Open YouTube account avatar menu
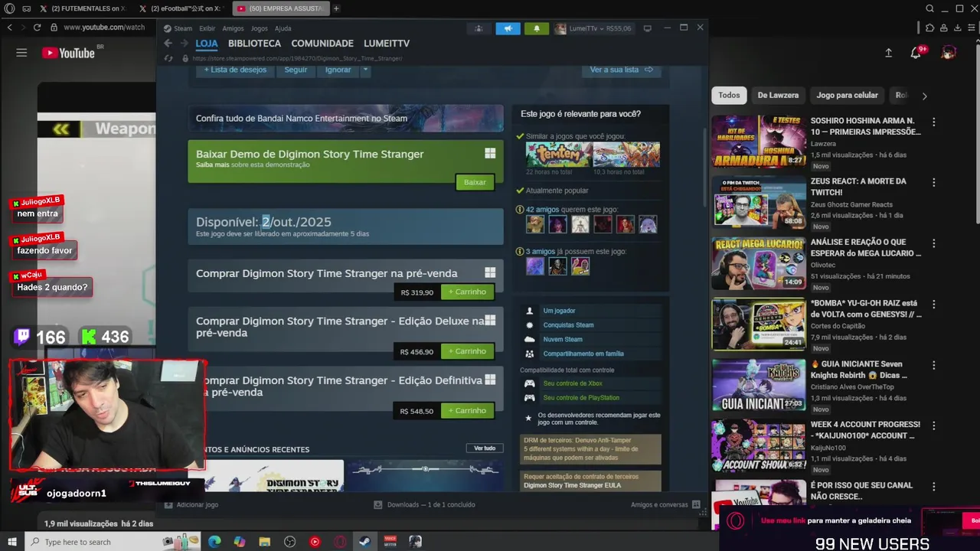Image resolution: width=980 pixels, height=551 pixels. tap(949, 53)
